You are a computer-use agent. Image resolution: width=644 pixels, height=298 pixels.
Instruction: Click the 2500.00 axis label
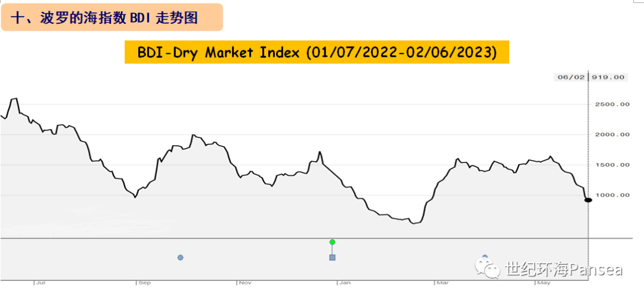click(x=612, y=104)
